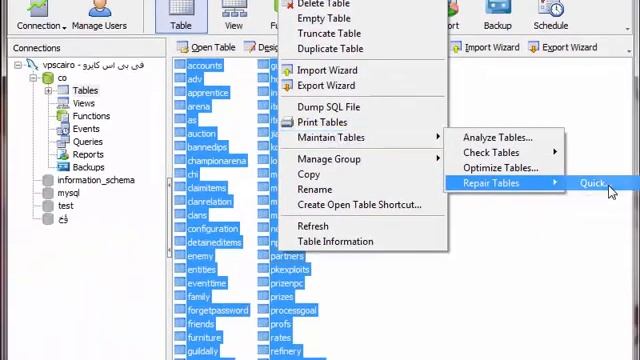This screenshot has height=360, width=640.
Task: Open the Backup toolbar icon
Action: tap(498, 16)
